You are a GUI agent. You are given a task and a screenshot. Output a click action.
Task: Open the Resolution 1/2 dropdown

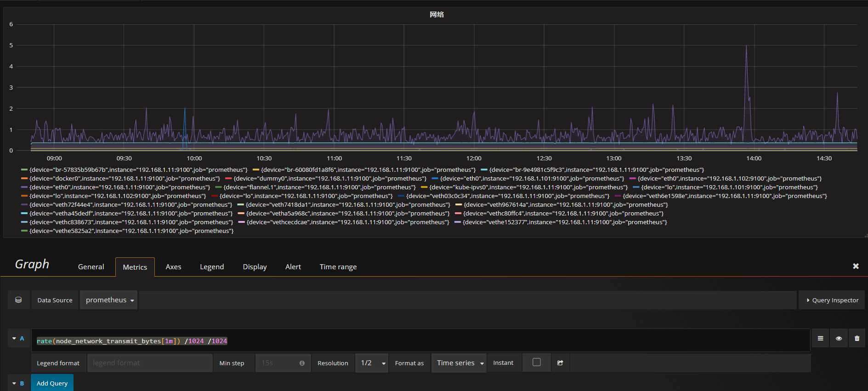point(372,363)
